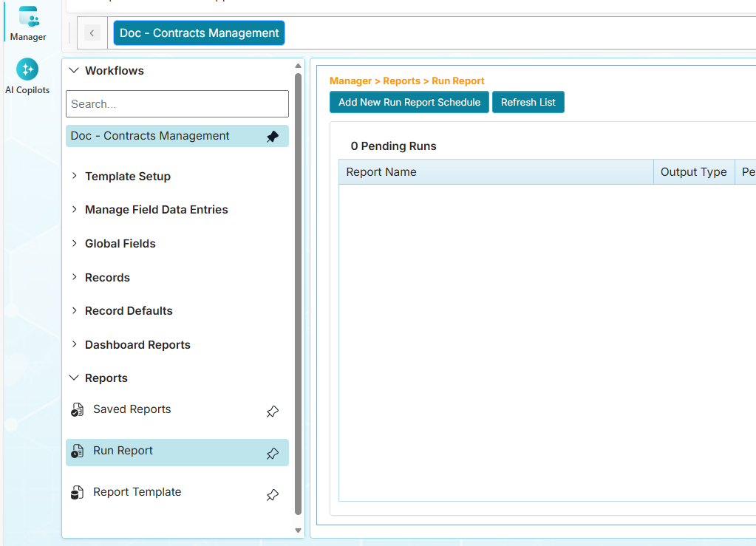Screen dimensions: 756x546
Task: Expand the Template Setup section
Action: click(x=74, y=176)
